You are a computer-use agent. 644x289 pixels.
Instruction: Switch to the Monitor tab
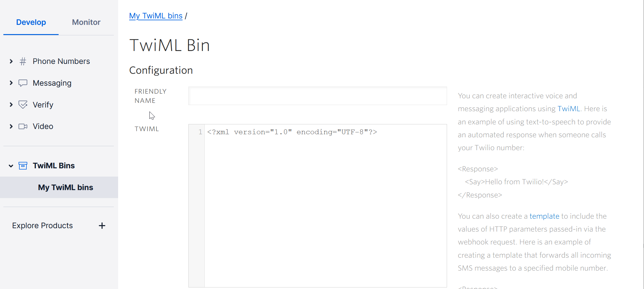[x=86, y=22]
